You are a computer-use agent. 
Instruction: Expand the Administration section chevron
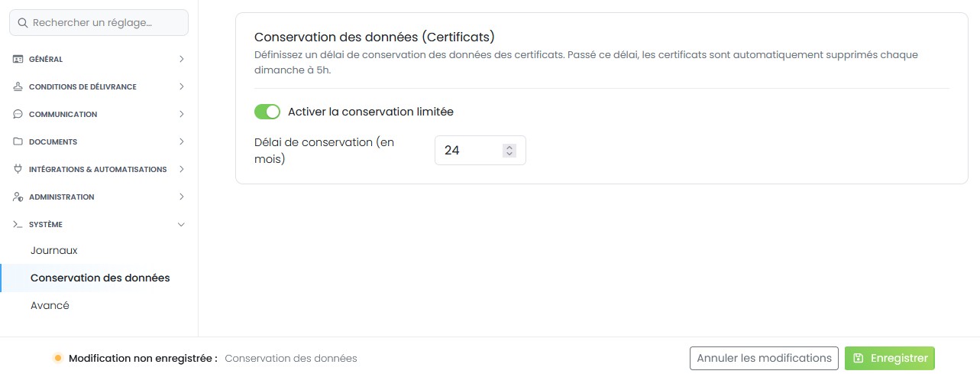181,197
